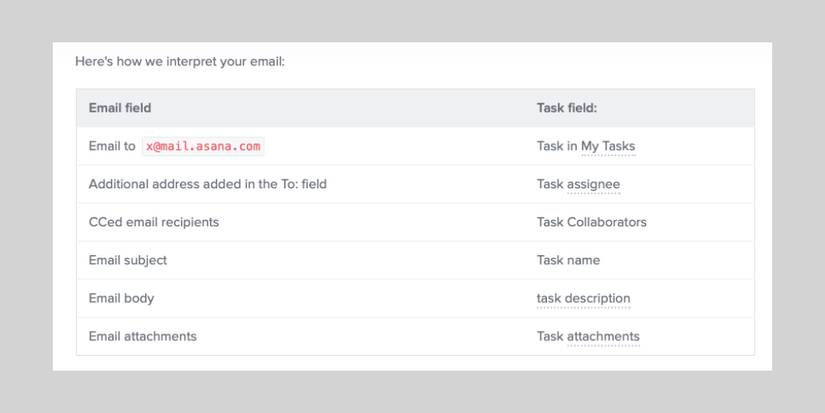Open the task description link

583,298
